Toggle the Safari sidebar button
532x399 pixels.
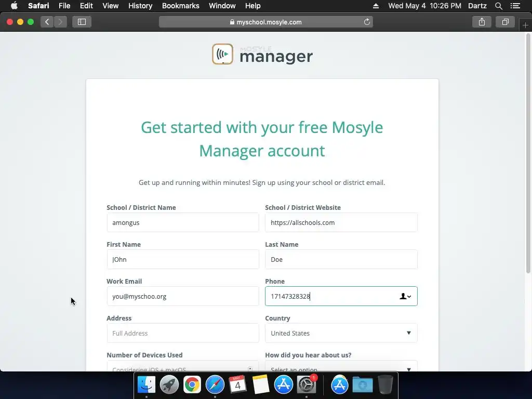coord(82,22)
